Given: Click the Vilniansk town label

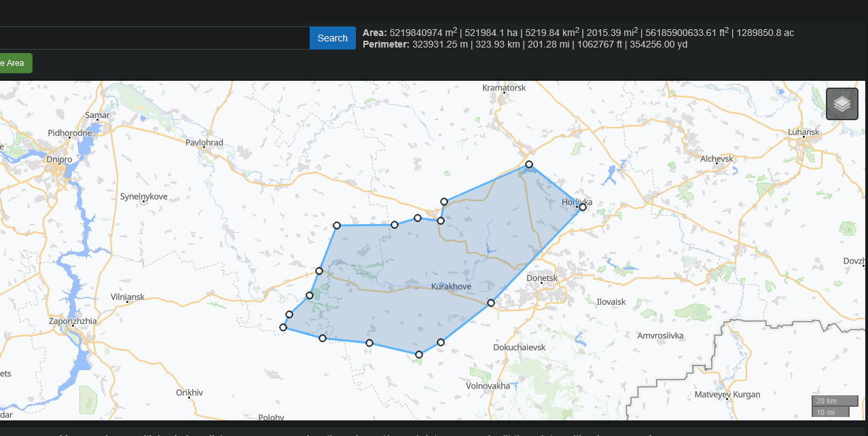Looking at the screenshot, I should (x=128, y=297).
